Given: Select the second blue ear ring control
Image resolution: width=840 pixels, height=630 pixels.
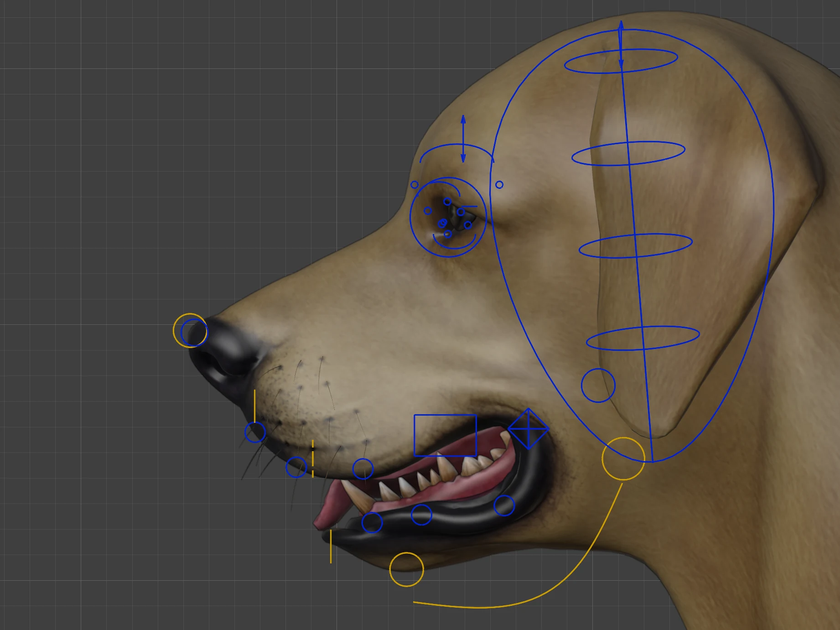Looking at the screenshot, I should [628, 153].
